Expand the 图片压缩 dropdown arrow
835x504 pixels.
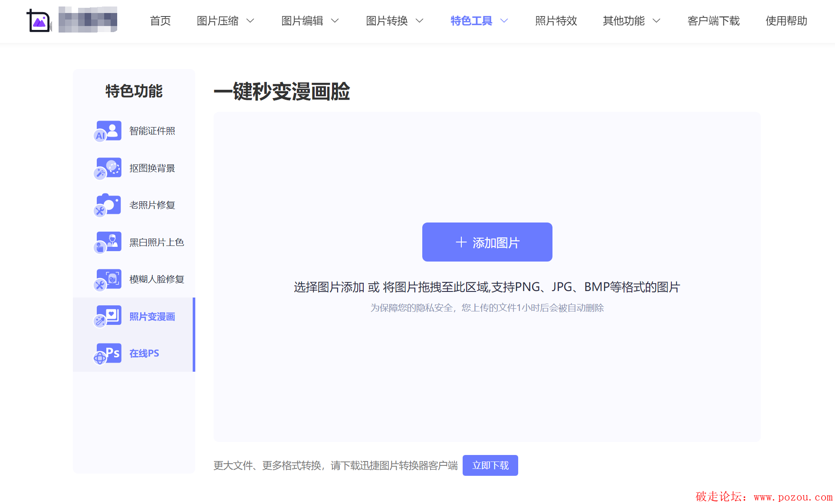coord(250,21)
